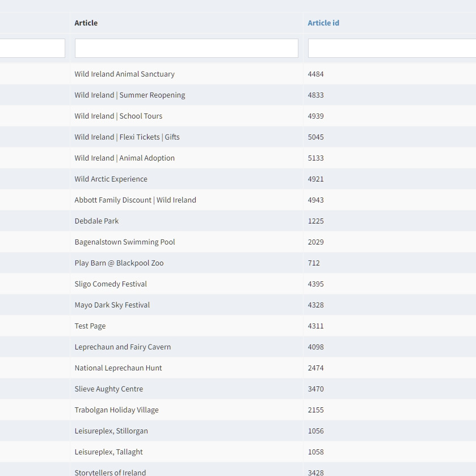
Task: Select the Article column header text
Action: pos(86,23)
